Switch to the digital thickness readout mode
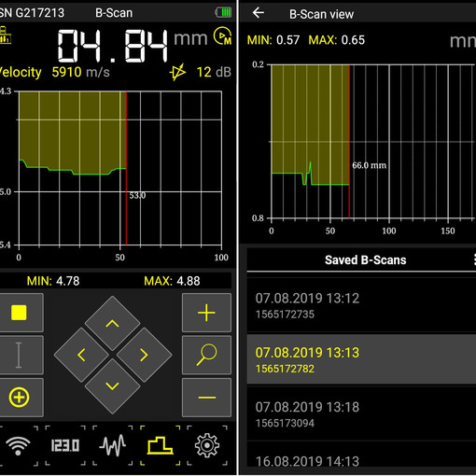476x476 pixels. [65, 445]
